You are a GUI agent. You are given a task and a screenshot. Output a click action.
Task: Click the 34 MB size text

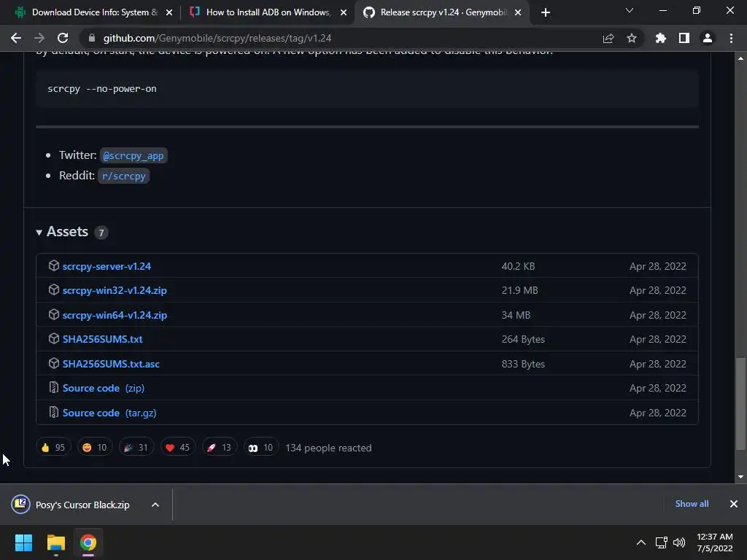click(x=516, y=315)
